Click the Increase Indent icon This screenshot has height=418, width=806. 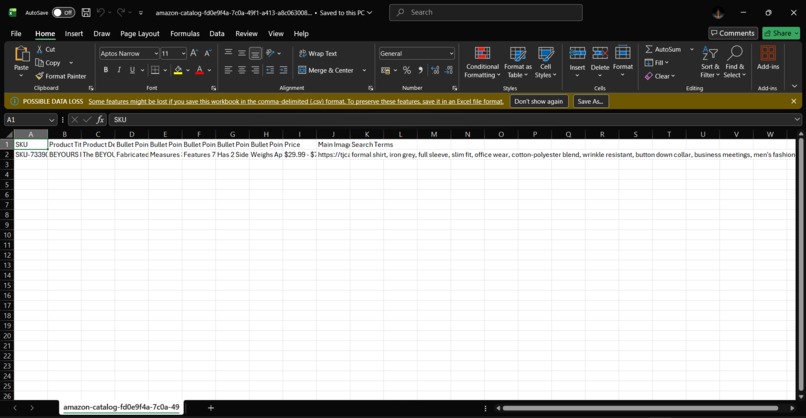point(283,70)
